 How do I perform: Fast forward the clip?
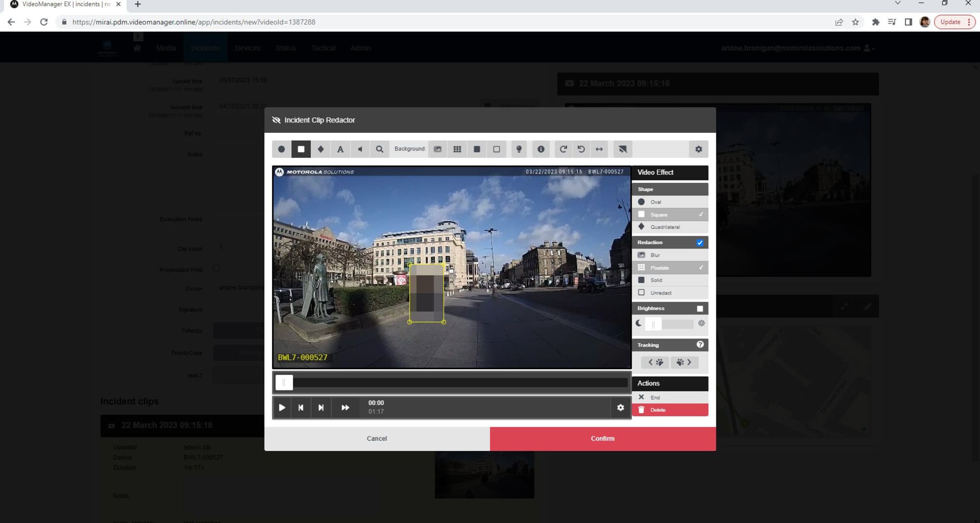345,407
